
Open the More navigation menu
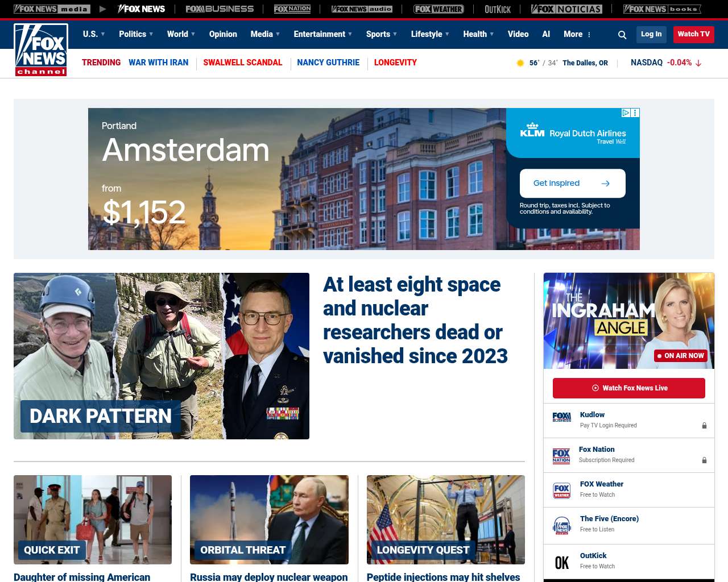[577, 34]
